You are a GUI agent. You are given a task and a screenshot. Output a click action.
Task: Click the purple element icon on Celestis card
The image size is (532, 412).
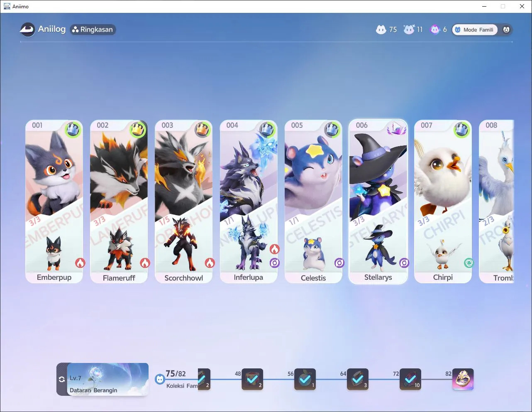pyautogui.click(x=339, y=263)
